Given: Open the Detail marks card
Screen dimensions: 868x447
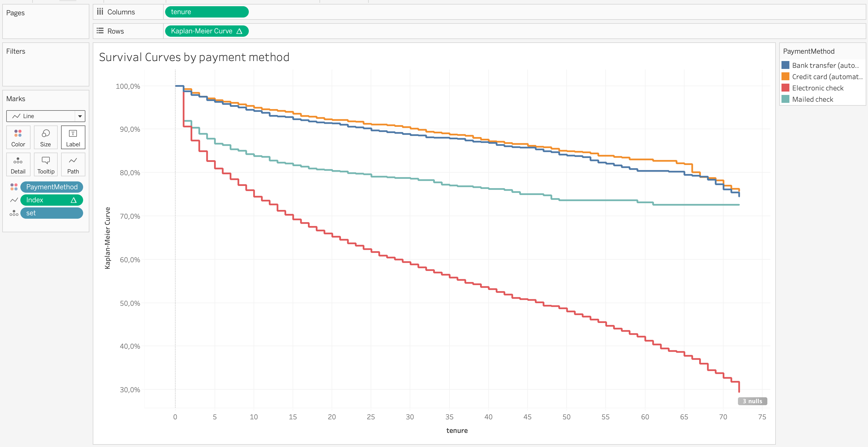Looking at the screenshot, I should (x=18, y=164).
